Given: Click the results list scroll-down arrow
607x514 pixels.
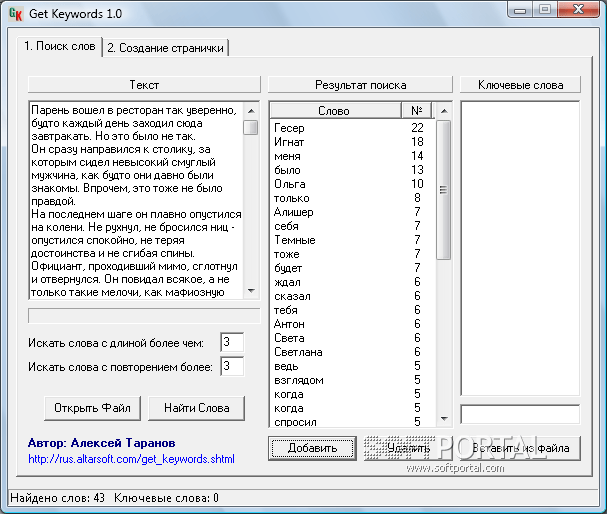Looking at the screenshot, I should pos(444,420).
